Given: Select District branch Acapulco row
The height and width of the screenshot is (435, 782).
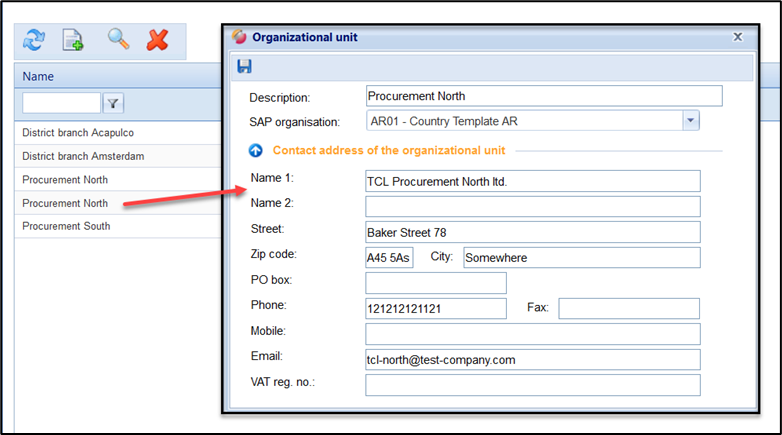Looking at the screenshot, I should click(78, 132).
